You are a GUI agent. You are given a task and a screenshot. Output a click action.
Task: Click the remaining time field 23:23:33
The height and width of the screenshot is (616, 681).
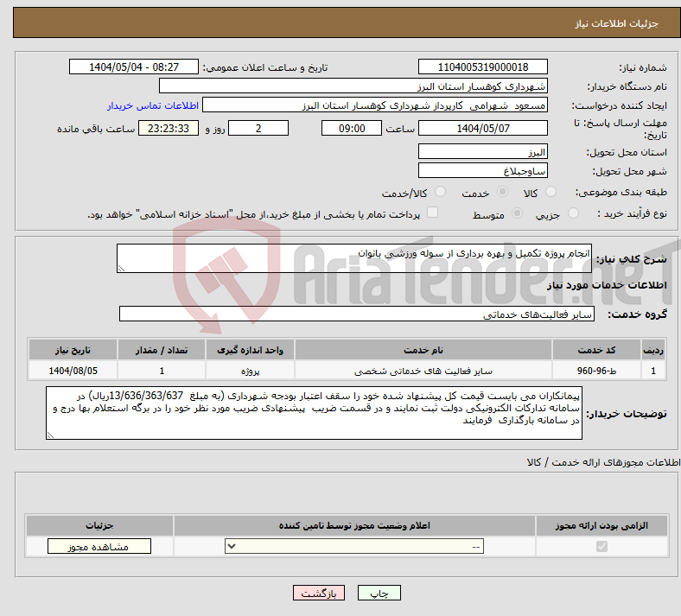pos(169,128)
